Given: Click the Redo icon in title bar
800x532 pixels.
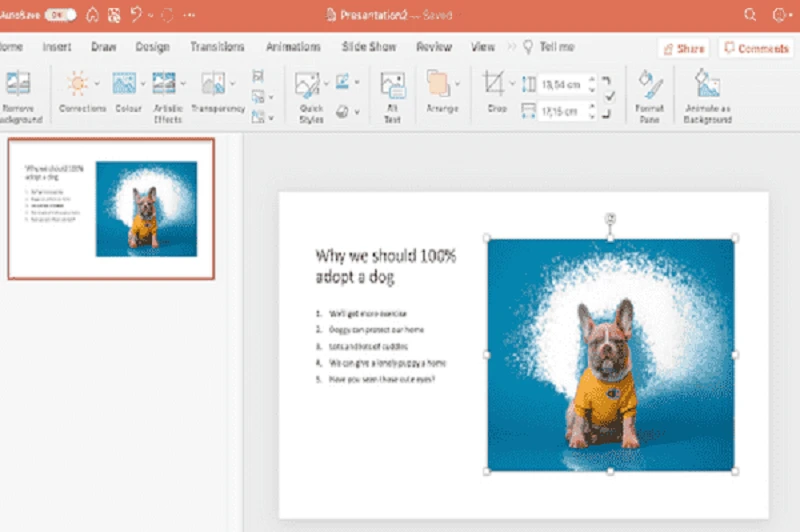Looking at the screenshot, I should (167, 15).
